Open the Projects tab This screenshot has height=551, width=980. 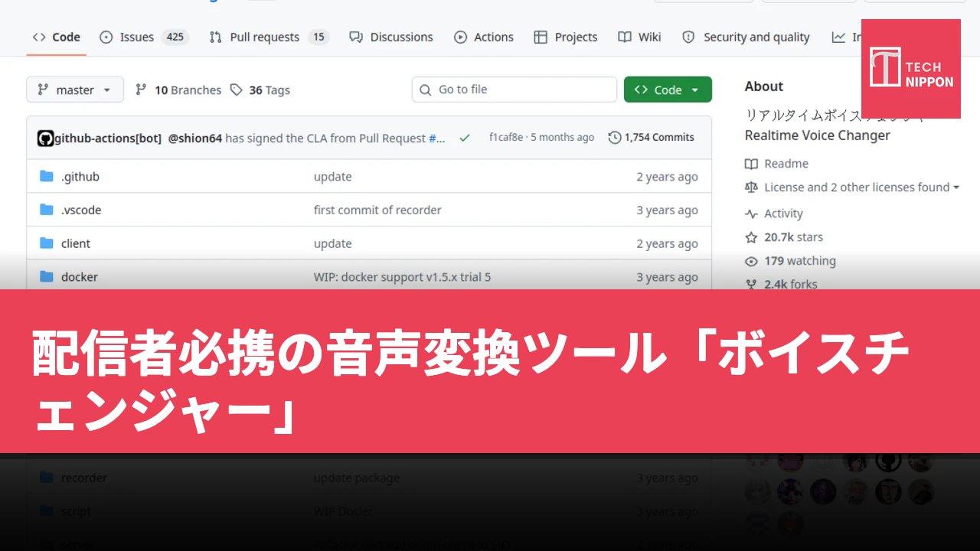click(566, 37)
